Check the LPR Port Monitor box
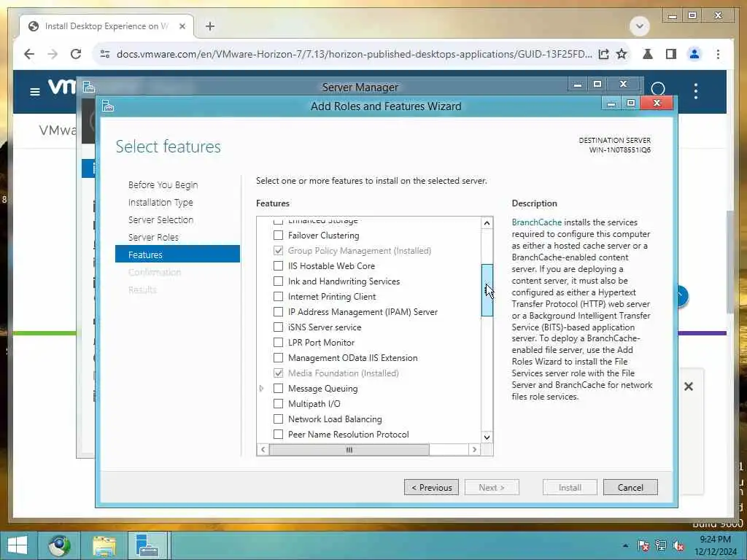The width and height of the screenshot is (747, 560). (278, 343)
